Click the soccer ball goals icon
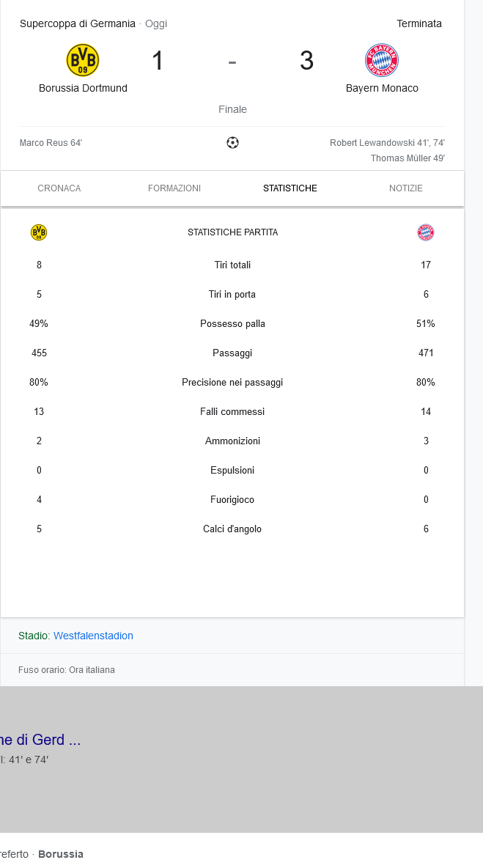This screenshot has width=483, height=868. tap(232, 143)
